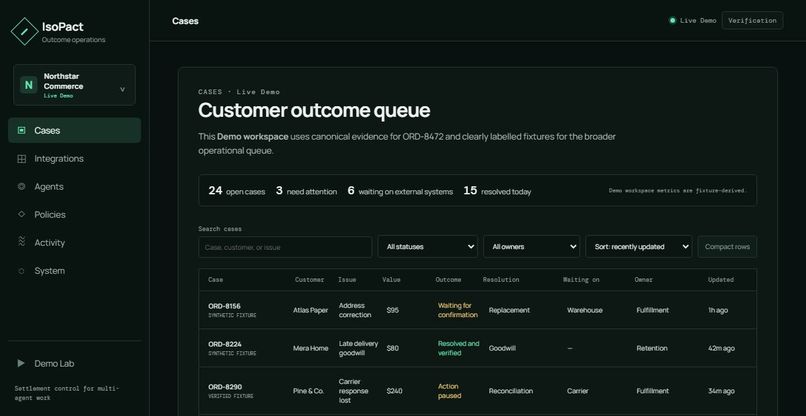Click the Customer column header
806x416 pixels.
309,280
